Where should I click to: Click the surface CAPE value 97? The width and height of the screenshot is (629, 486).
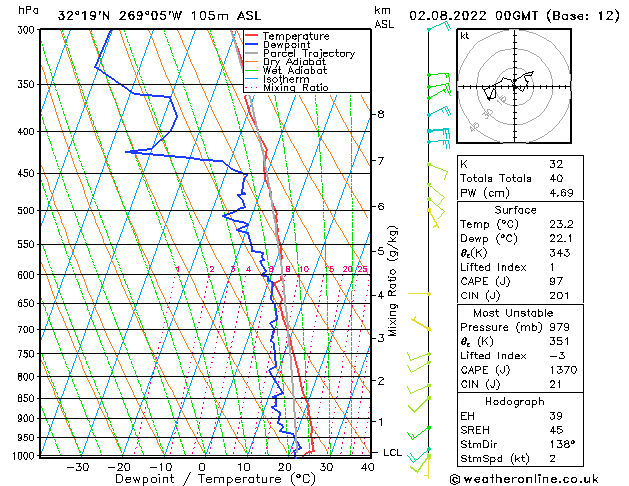pyautogui.click(x=556, y=281)
